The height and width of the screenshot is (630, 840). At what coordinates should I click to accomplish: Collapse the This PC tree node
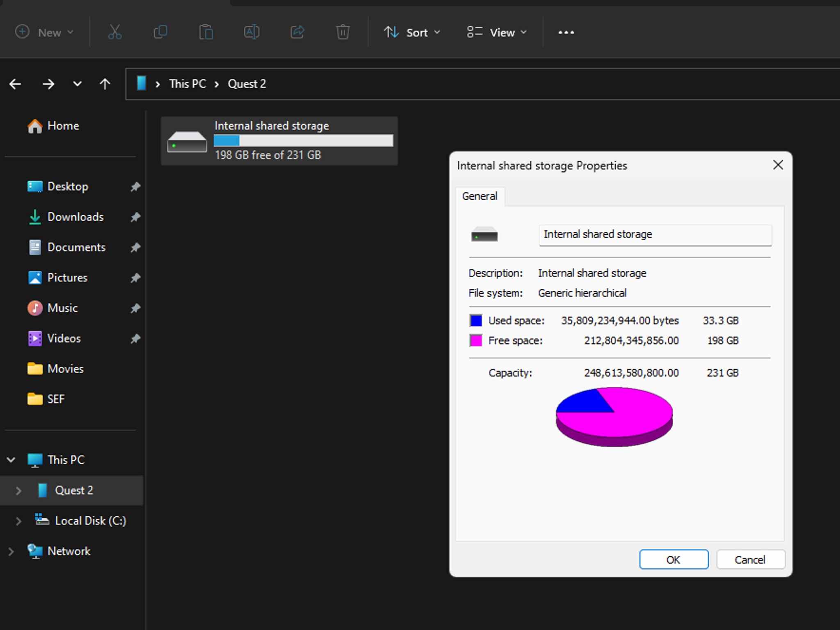point(11,460)
